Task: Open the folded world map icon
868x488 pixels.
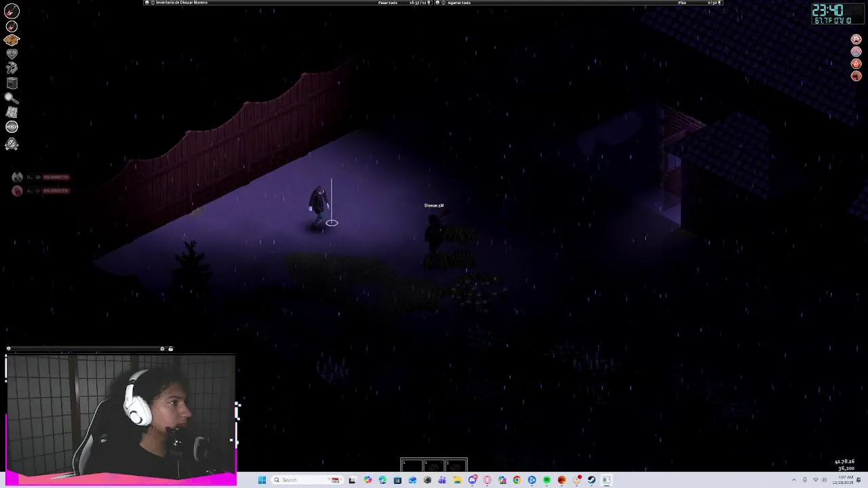Action: click(x=12, y=113)
